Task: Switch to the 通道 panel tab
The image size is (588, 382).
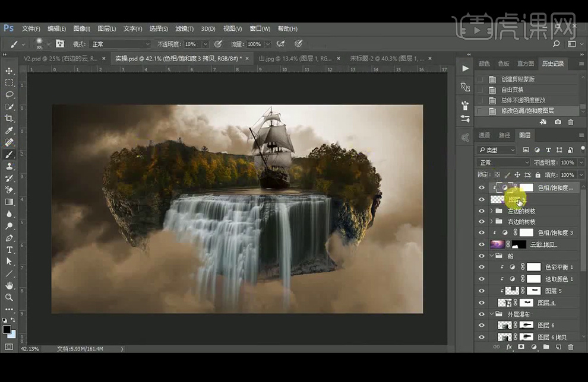Action: click(x=485, y=135)
